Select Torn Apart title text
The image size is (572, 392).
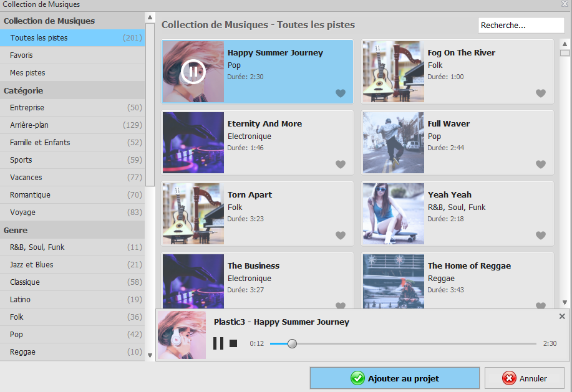pos(250,195)
